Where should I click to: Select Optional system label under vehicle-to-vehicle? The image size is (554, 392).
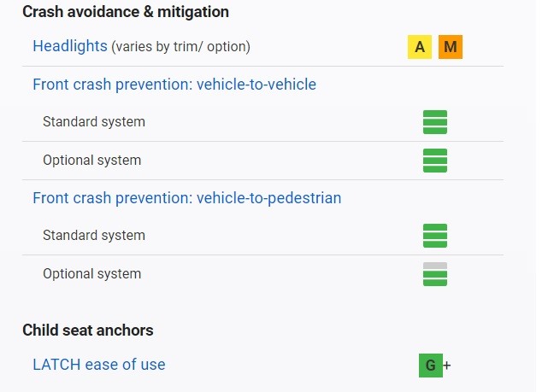click(x=91, y=161)
